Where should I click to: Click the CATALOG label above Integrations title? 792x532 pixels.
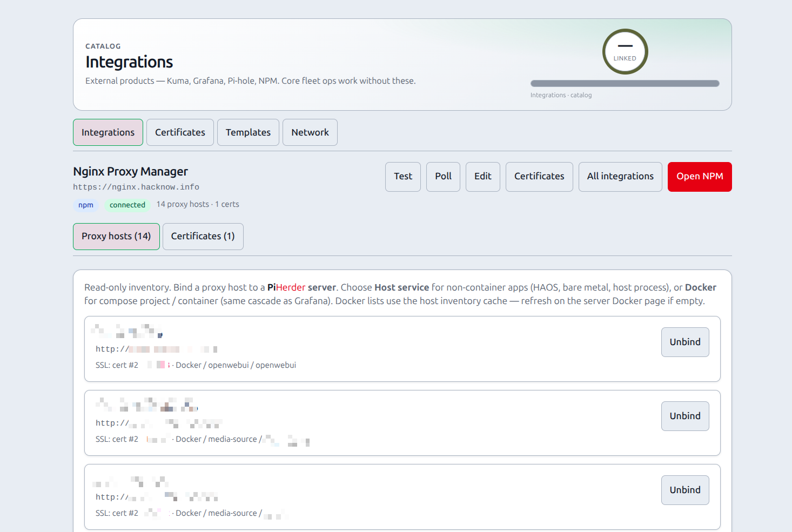tap(103, 46)
